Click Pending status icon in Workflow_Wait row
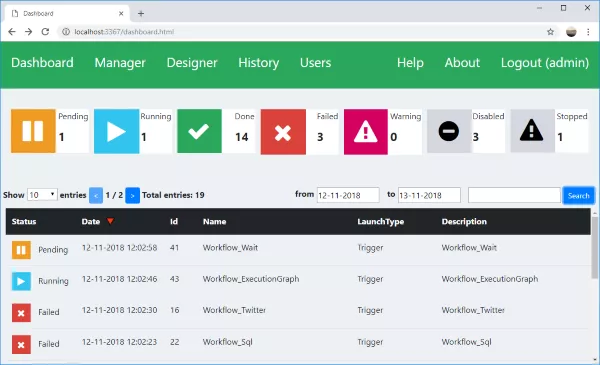Image resolution: width=600 pixels, height=365 pixels. [21, 250]
